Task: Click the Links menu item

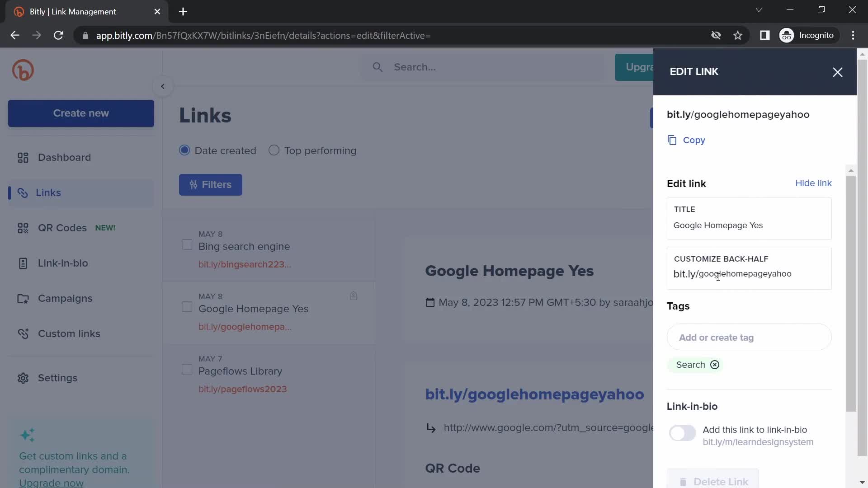Action: coord(47,193)
